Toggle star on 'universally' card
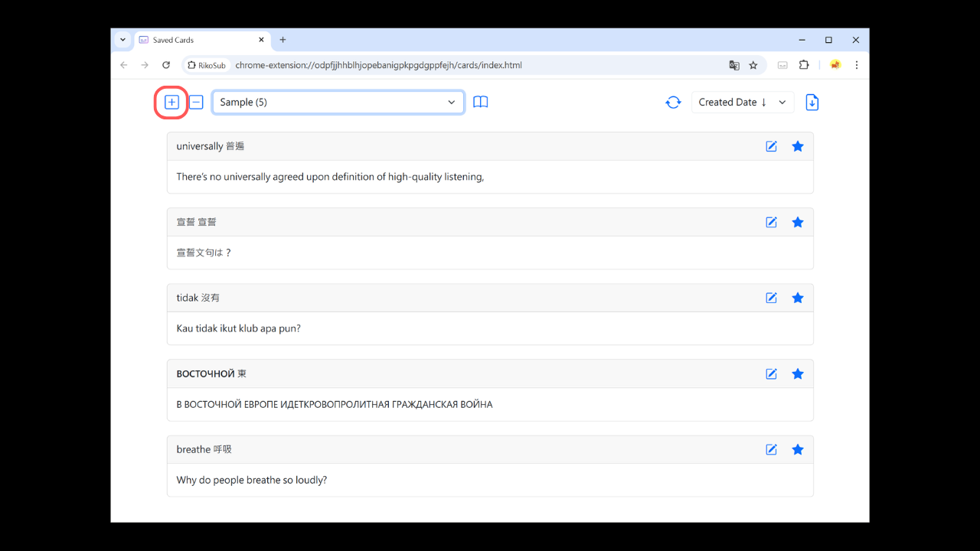The height and width of the screenshot is (551, 980). coord(798,146)
